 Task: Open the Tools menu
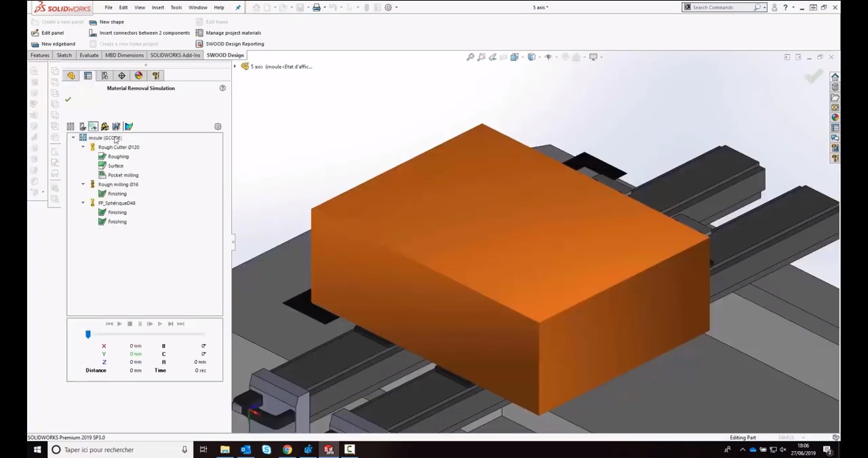(176, 7)
